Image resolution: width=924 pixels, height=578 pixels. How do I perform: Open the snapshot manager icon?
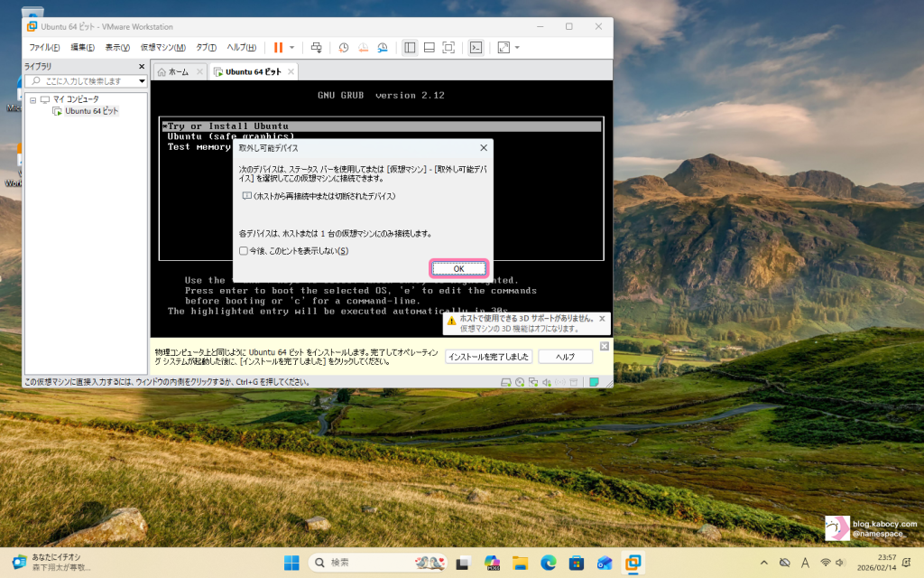[x=383, y=47]
